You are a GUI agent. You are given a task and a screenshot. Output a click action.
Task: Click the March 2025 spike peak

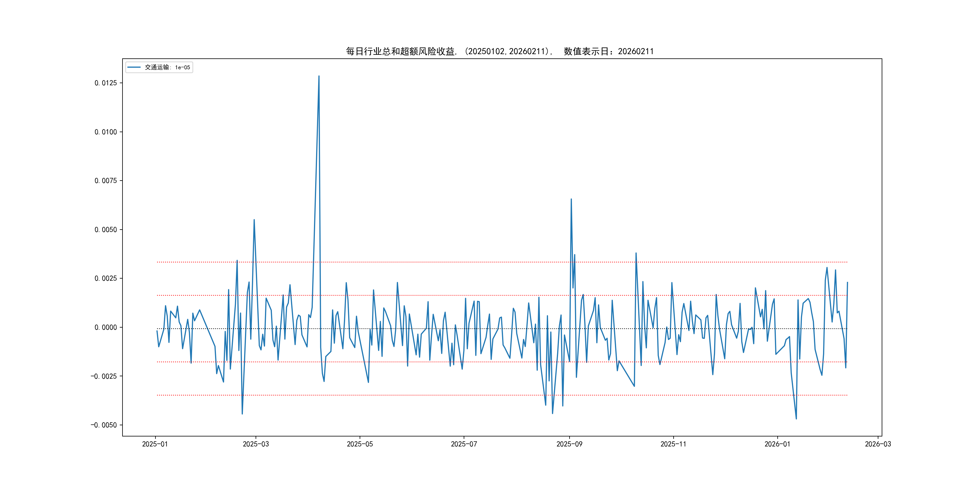click(254, 220)
